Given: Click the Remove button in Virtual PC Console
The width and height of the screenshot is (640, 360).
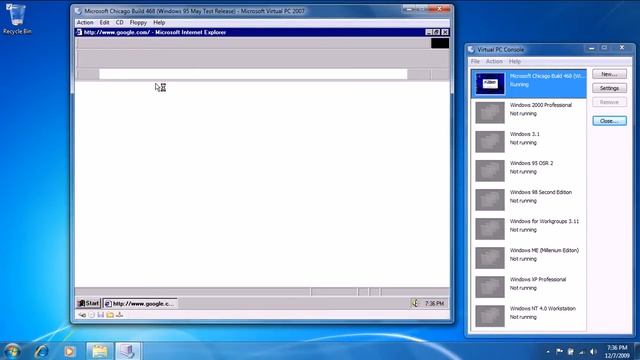Looking at the screenshot, I should click(609, 102).
